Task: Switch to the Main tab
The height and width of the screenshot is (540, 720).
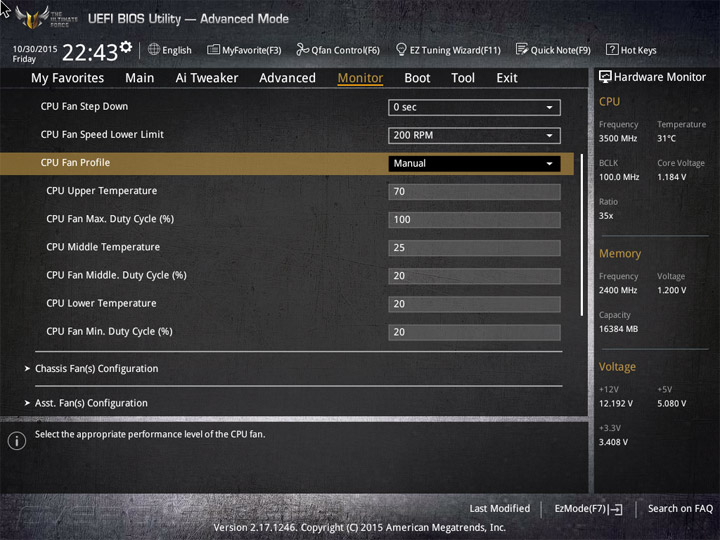Action: click(140, 78)
